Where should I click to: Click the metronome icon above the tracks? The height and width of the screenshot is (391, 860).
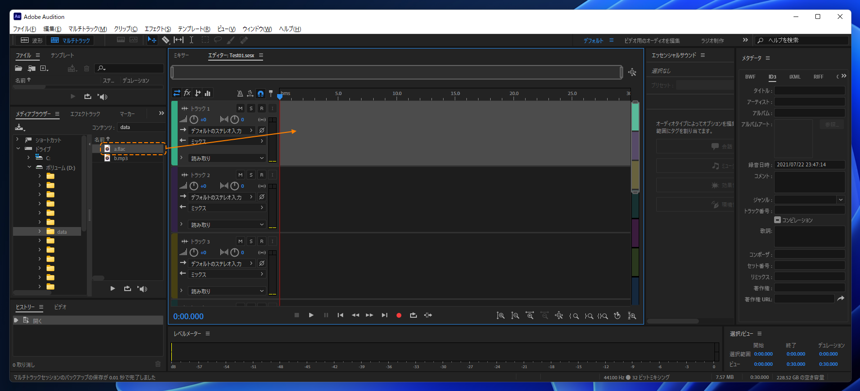point(240,93)
